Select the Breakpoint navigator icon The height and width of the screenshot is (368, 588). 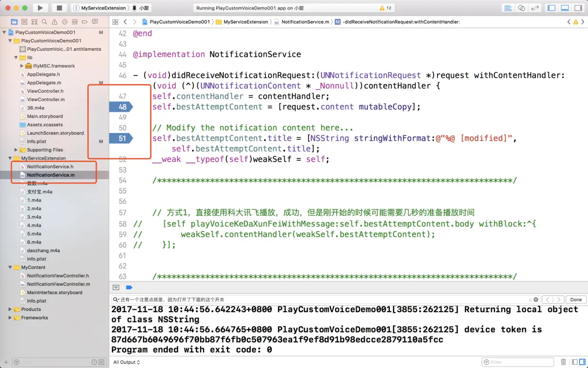(x=84, y=22)
